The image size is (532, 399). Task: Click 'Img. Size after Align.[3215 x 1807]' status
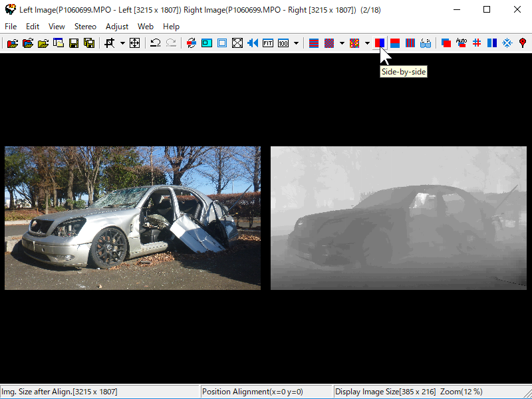coord(60,392)
